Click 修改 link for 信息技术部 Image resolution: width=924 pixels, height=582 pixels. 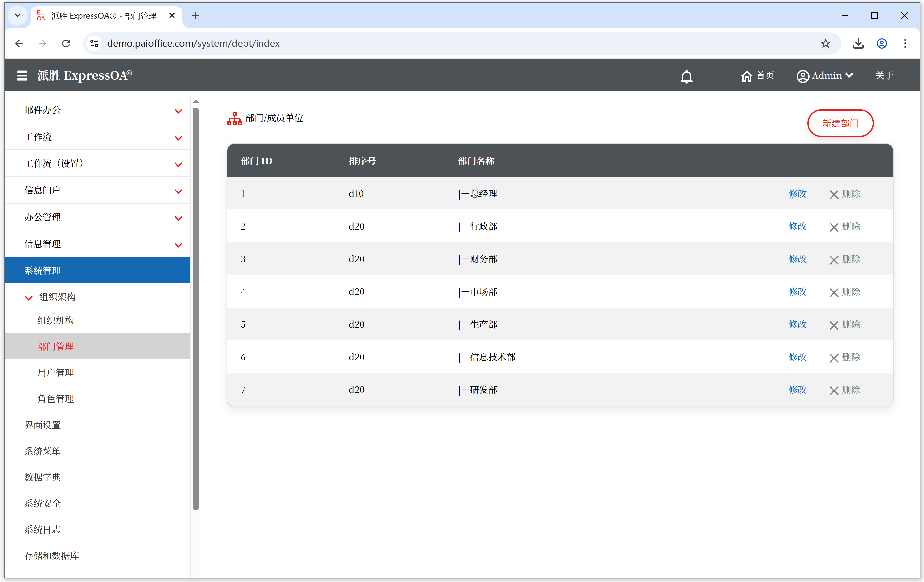pos(797,357)
